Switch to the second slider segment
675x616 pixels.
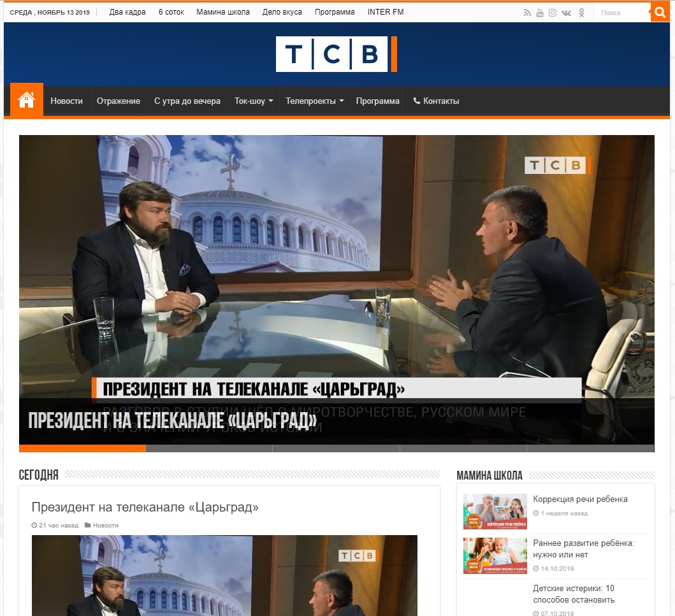click(209, 448)
